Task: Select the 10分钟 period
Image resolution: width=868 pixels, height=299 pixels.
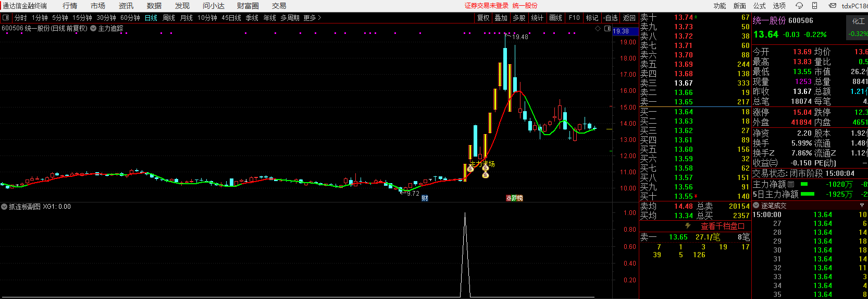Action: pos(207,18)
